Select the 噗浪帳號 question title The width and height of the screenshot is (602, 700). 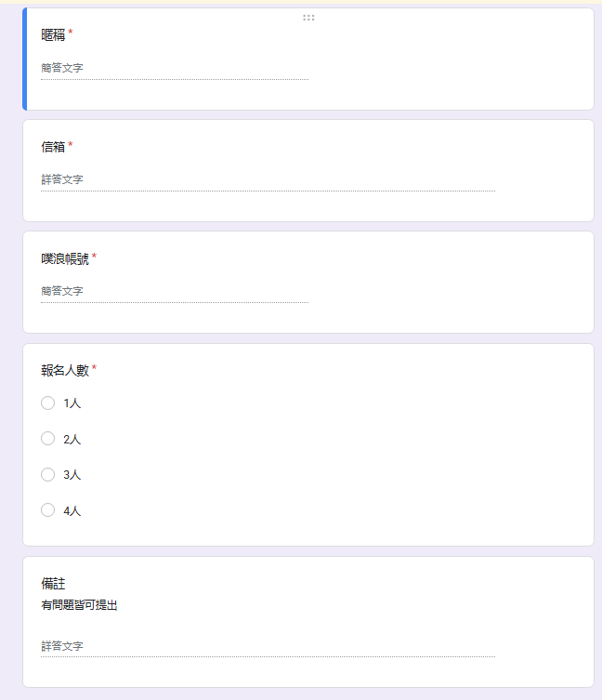(x=65, y=258)
